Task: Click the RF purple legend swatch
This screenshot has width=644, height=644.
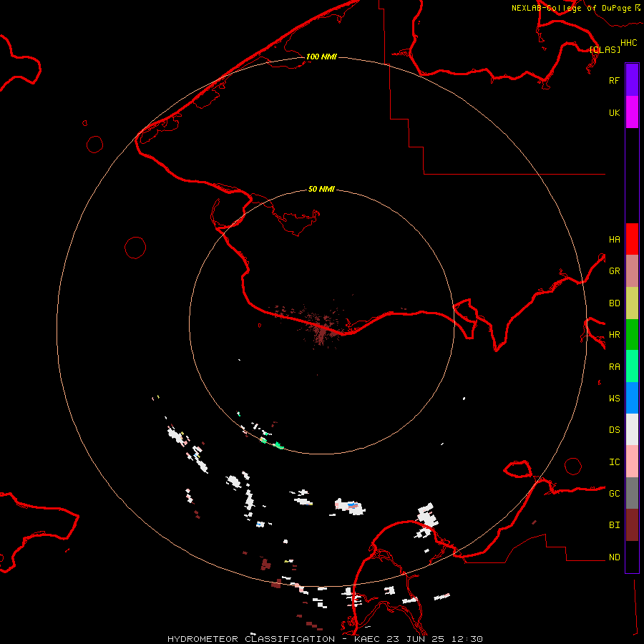Action: 632,80
